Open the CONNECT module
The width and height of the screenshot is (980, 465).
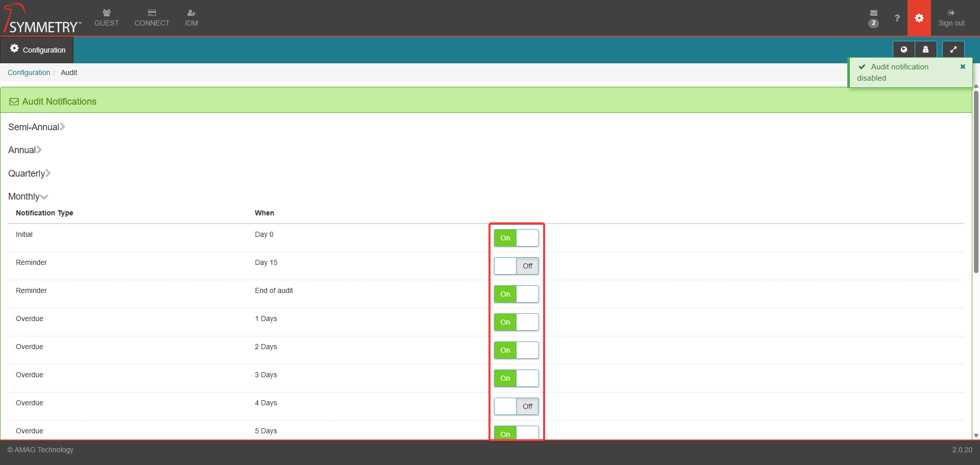(x=152, y=18)
